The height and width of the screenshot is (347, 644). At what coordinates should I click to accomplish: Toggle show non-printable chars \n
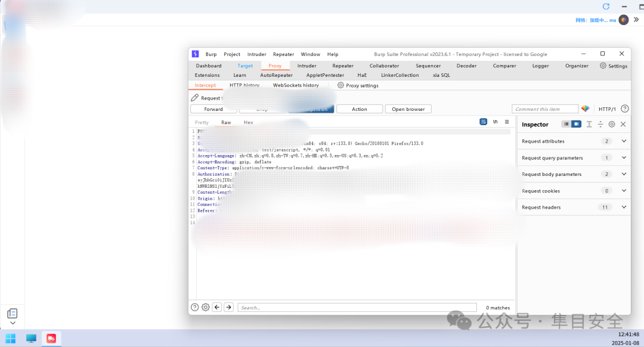496,122
